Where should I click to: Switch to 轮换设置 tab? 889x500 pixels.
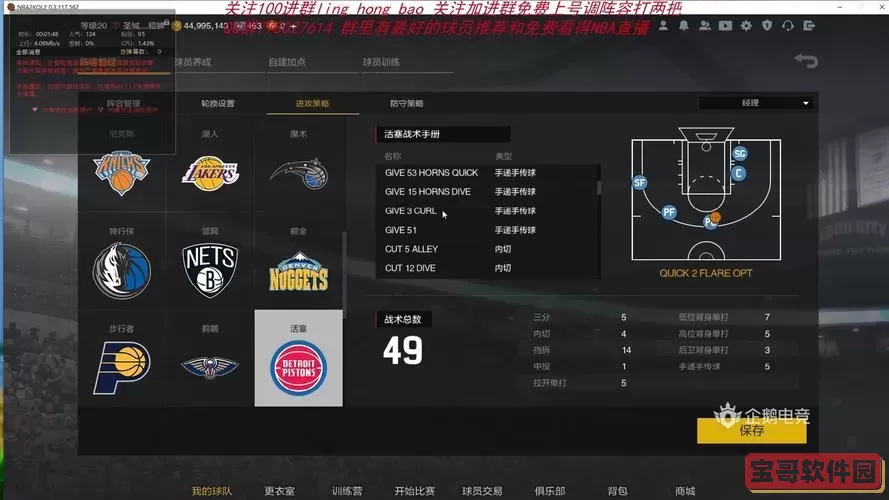218,103
